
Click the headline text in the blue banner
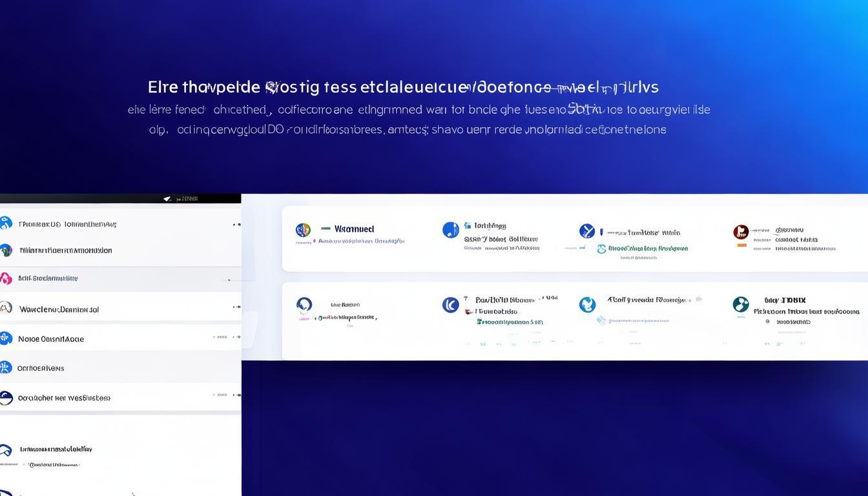click(x=403, y=87)
